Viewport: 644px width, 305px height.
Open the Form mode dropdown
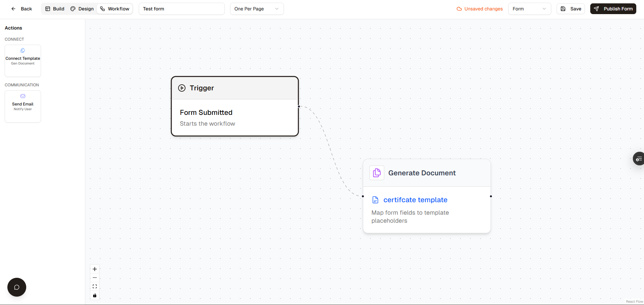pyautogui.click(x=529, y=9)
